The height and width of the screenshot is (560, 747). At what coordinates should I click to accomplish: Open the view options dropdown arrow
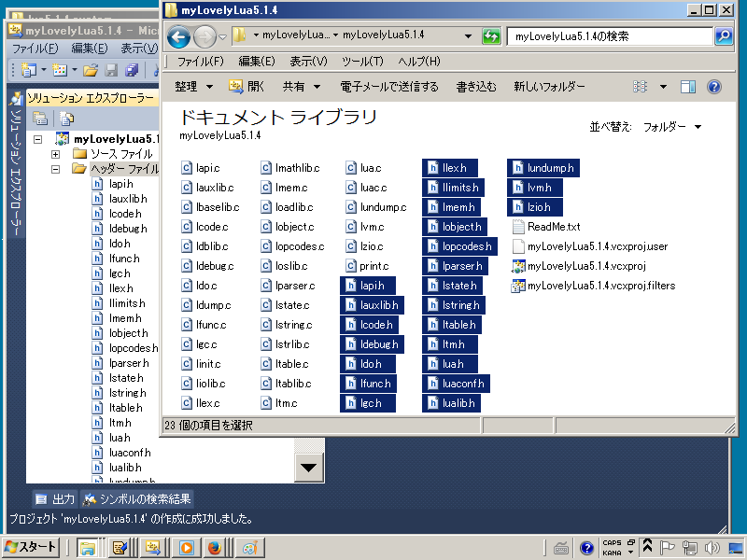(663, 87)
